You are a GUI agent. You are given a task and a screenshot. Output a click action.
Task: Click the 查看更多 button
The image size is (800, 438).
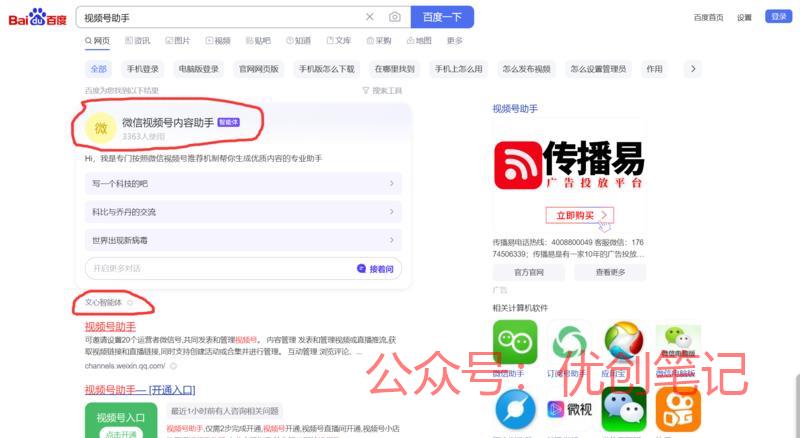click(610, 273)
